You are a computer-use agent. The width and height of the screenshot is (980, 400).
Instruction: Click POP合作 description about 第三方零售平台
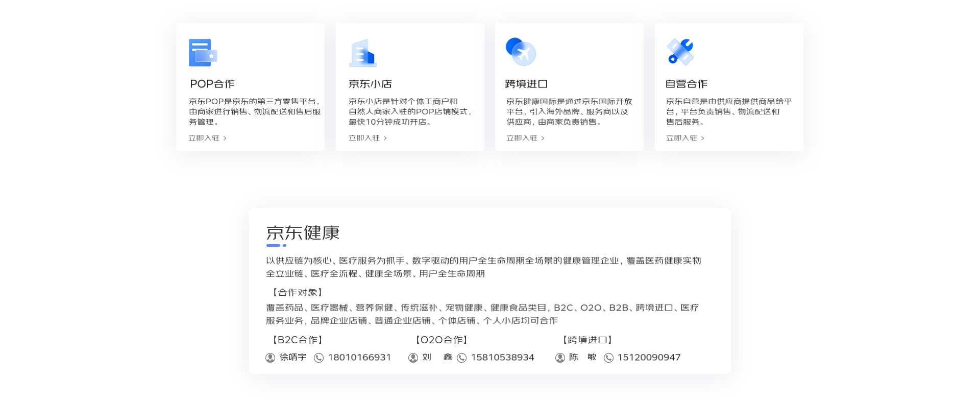click(255, 112)
